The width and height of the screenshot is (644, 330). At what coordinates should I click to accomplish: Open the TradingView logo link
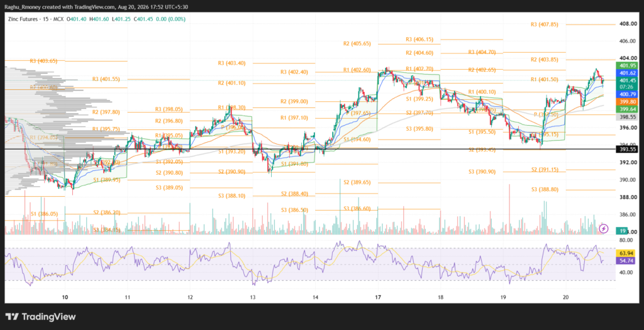pyautogui.click(x=41, y=317)
